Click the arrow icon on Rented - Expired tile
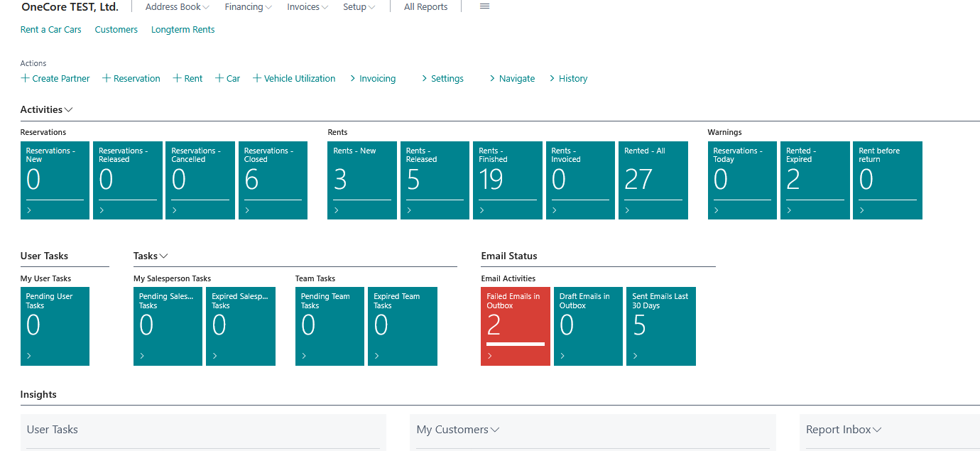 789,211
